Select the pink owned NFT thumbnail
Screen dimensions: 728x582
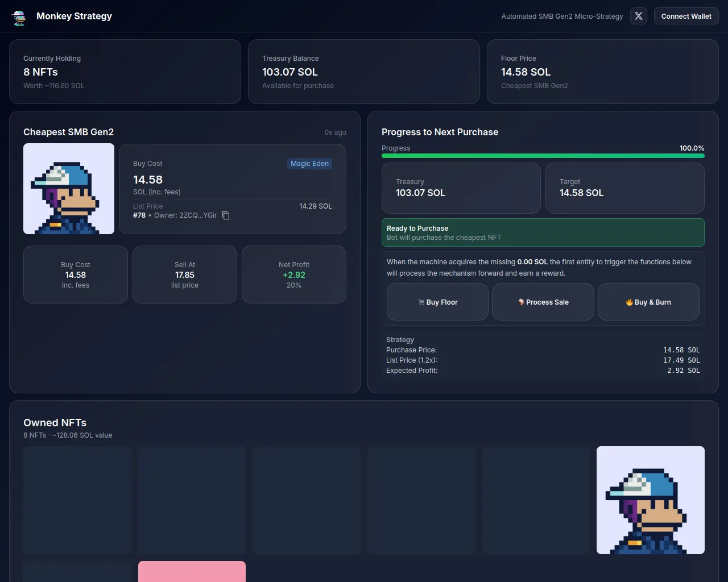tap(192, 571)
